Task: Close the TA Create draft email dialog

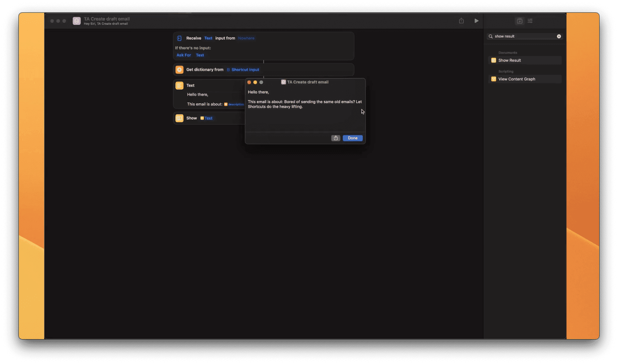Action: 249,82
